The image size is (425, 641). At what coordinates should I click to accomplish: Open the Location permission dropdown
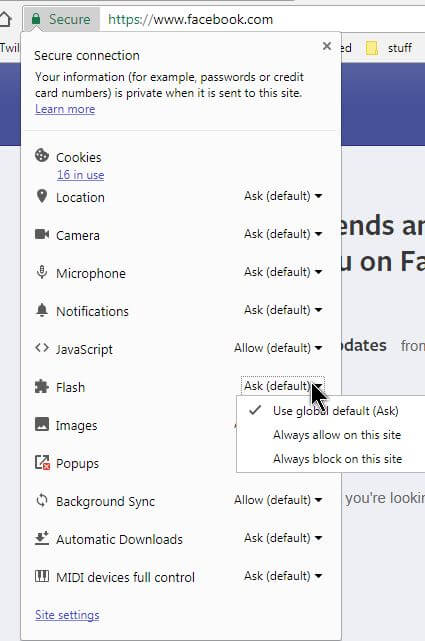coord(283,196)
